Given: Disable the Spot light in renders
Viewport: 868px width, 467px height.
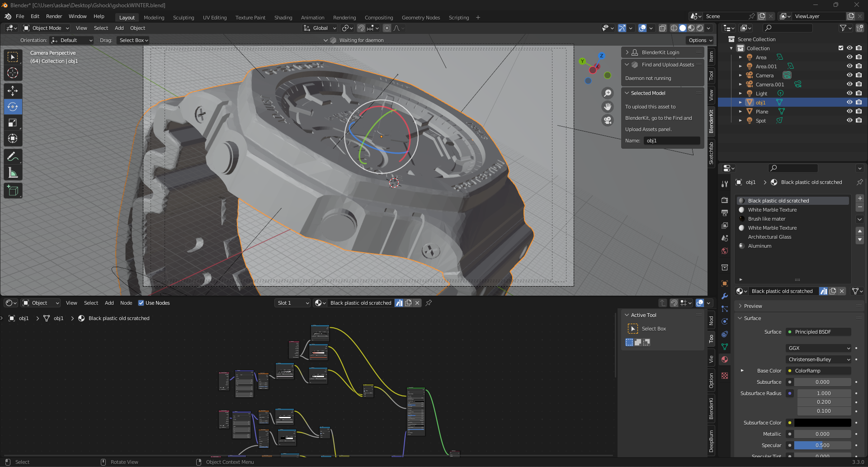Looking at the screenshot, I should point(859,120).
